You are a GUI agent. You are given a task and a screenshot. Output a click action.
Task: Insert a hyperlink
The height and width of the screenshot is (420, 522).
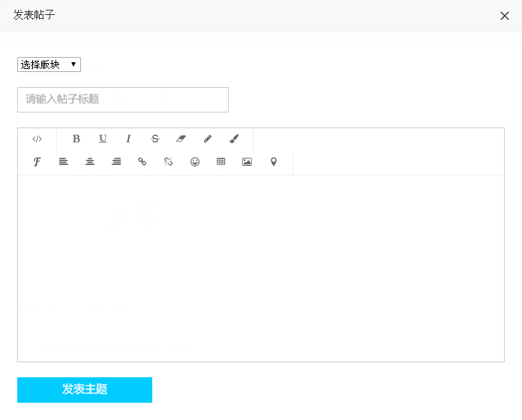coord(142,162)
